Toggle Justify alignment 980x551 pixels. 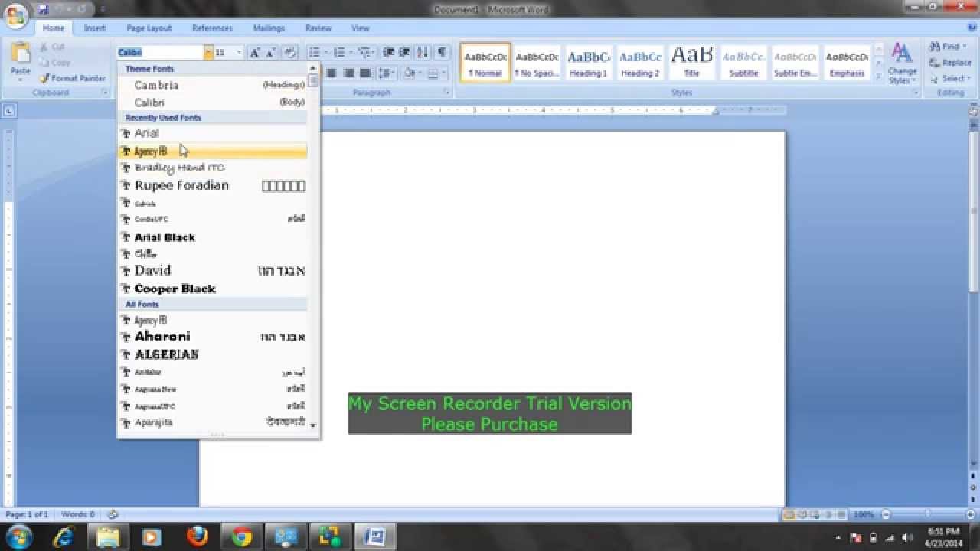tap(365, 73)
